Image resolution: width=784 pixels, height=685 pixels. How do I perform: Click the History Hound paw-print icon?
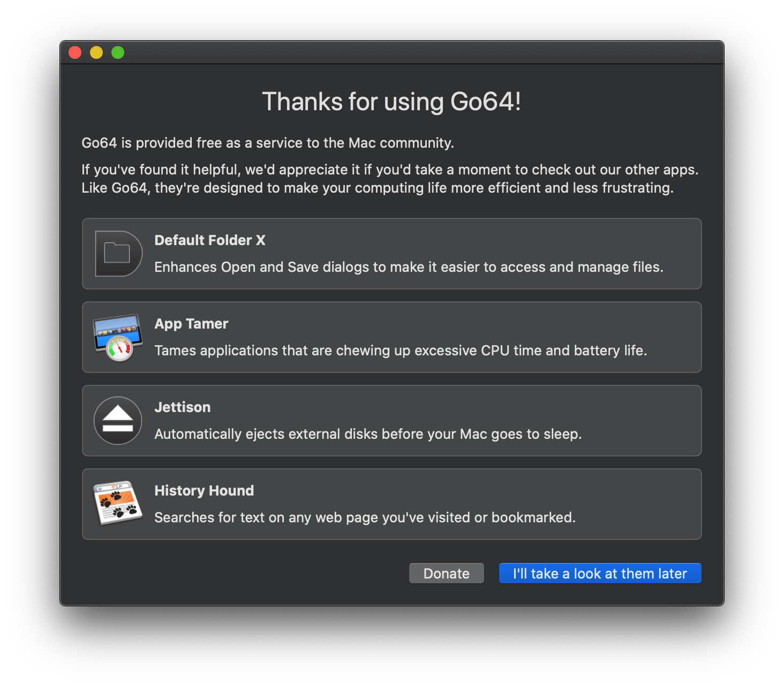click(118, 503)
